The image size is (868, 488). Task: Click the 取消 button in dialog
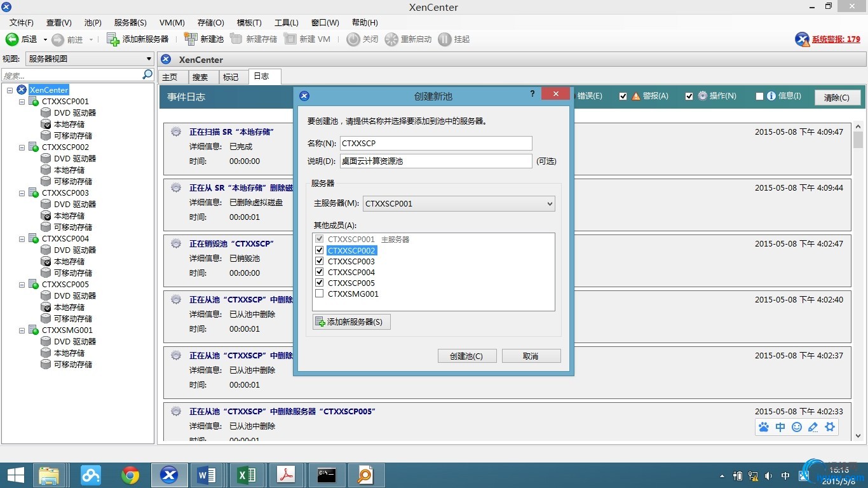click(531, 356)
